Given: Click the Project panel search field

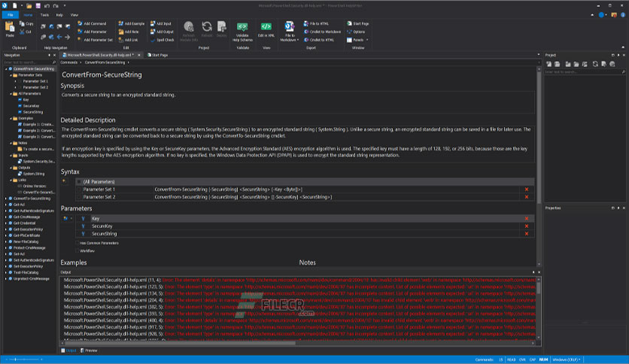Looking at the screenshot, I should [x=582, y=71].
